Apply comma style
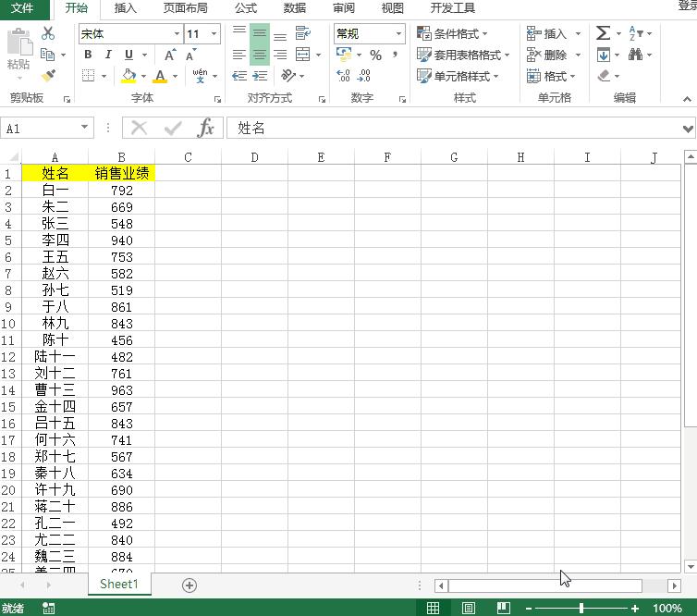The width and height of the screenshot is (697, 616). 395,55
